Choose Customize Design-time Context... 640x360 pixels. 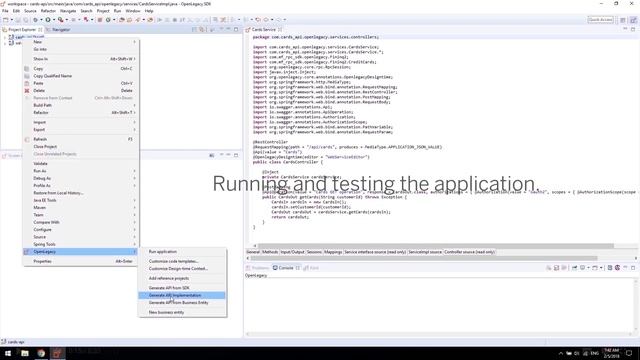182,269
